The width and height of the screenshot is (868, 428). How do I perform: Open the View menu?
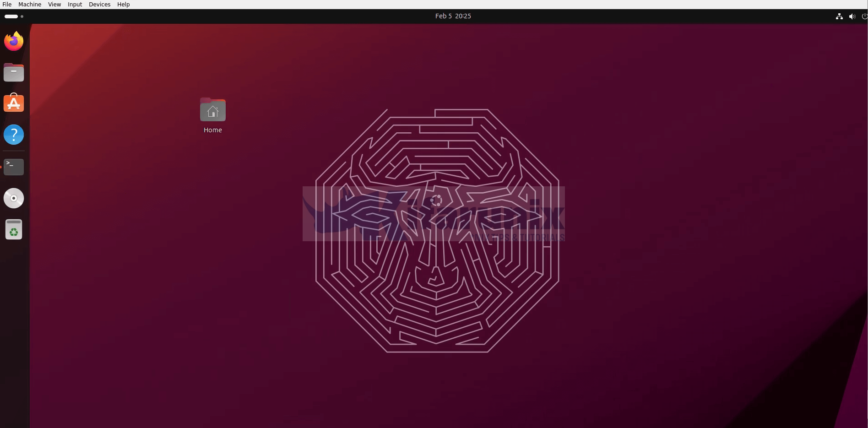pos(54,4)
